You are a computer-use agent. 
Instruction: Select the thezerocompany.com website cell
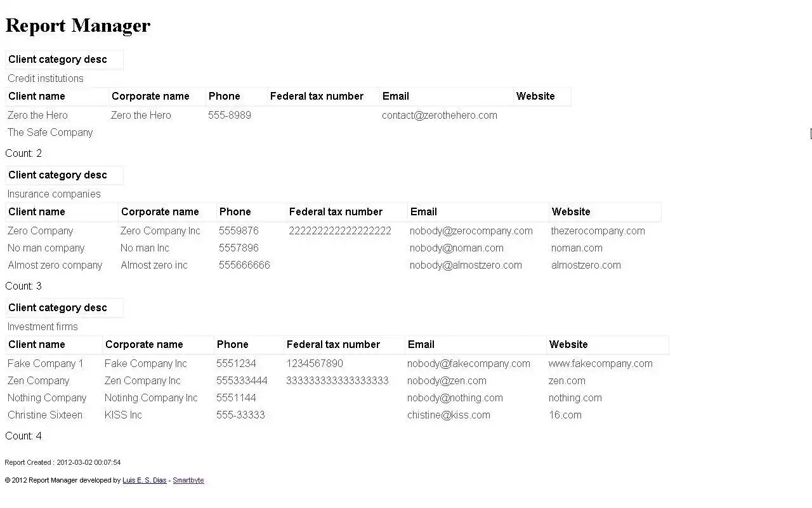(598, 231)
